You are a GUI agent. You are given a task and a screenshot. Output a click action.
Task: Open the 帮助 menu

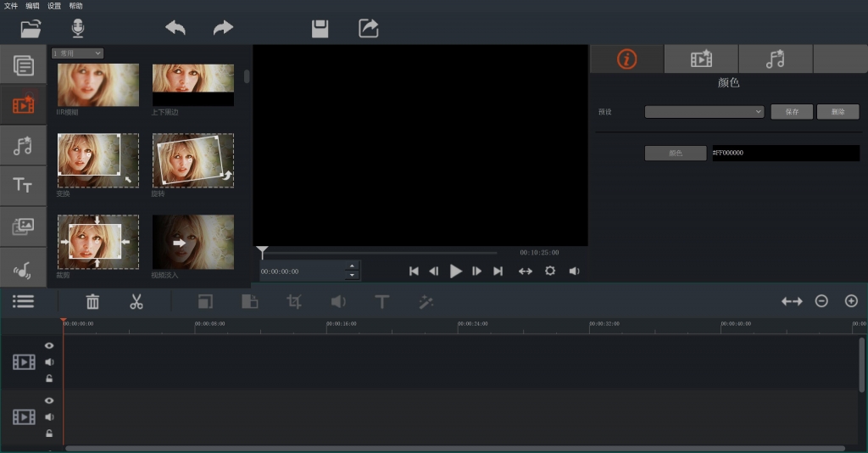coord(75,6)
